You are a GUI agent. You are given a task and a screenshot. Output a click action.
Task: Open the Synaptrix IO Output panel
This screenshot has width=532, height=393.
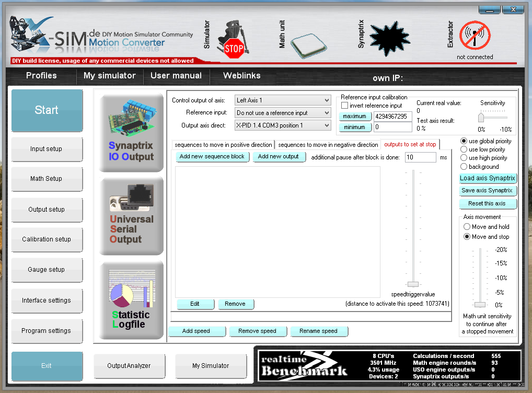coord(131,133)
